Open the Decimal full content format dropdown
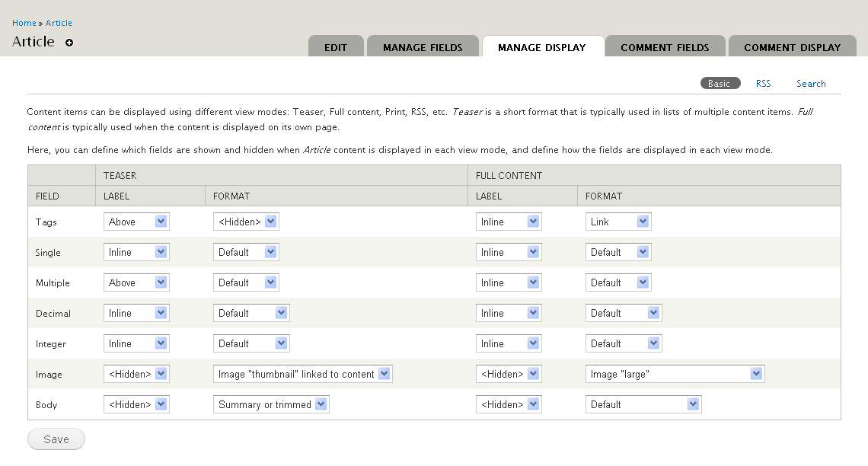Screen dimensions: 868x466 (x=624, y=312)
